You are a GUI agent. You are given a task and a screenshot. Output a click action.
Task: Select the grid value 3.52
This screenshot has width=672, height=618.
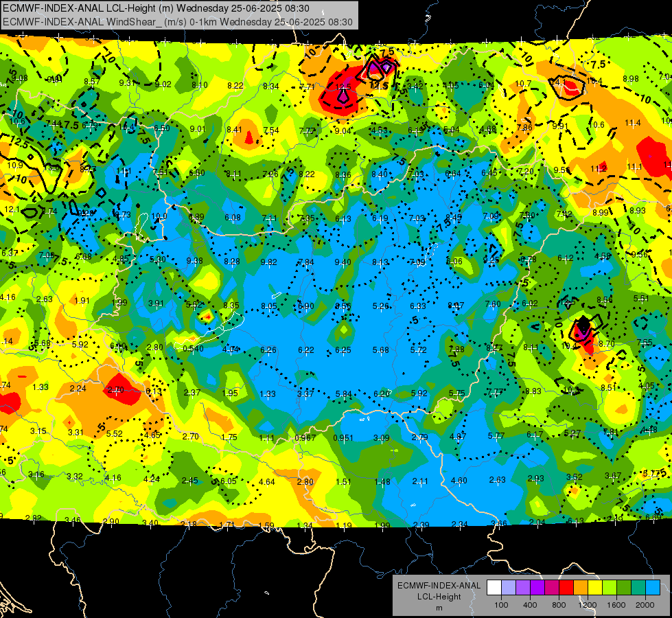click(x=575, y=477)
